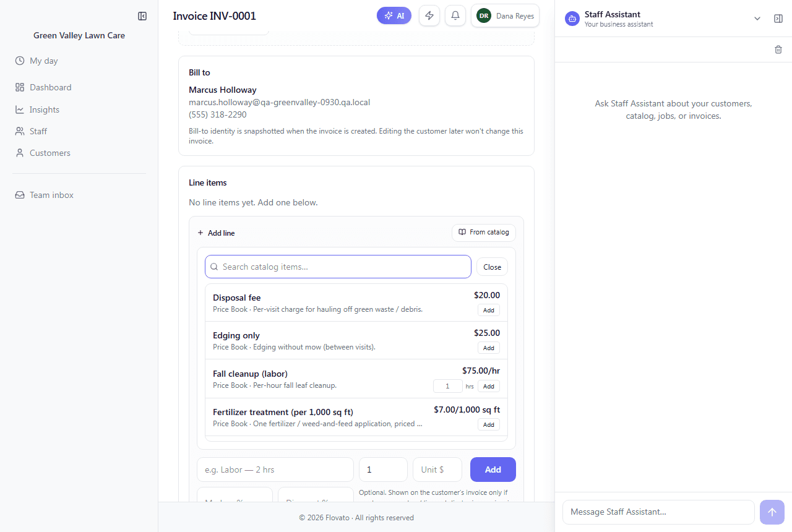Click the line quantity field showing 1

[383, 470]
